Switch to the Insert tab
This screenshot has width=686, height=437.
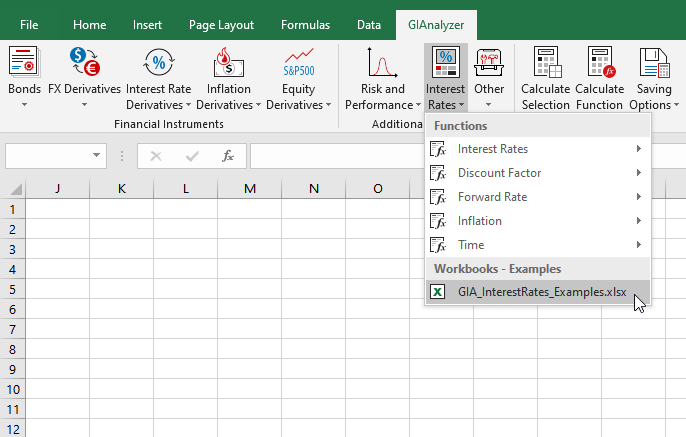click(147, 25)
